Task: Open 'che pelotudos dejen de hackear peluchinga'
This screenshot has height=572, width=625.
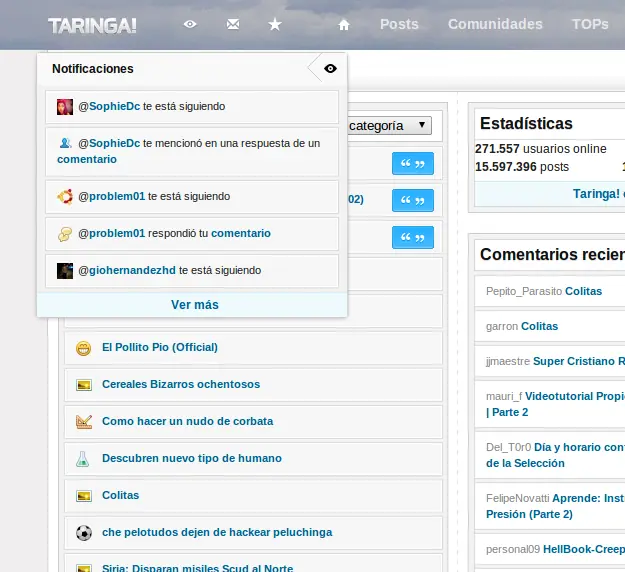Action: [x=217, y=533]
